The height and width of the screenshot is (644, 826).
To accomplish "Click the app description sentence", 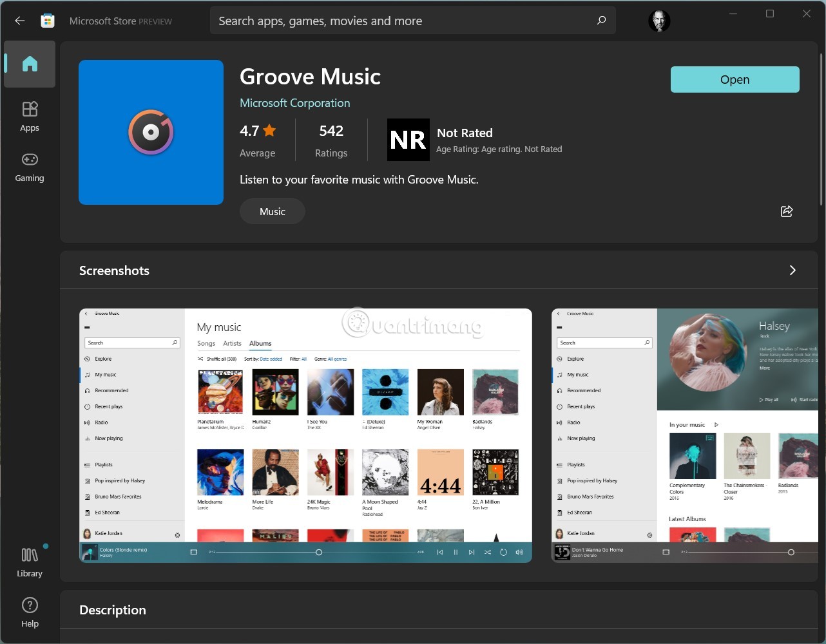I will click(x=359, y=180).
